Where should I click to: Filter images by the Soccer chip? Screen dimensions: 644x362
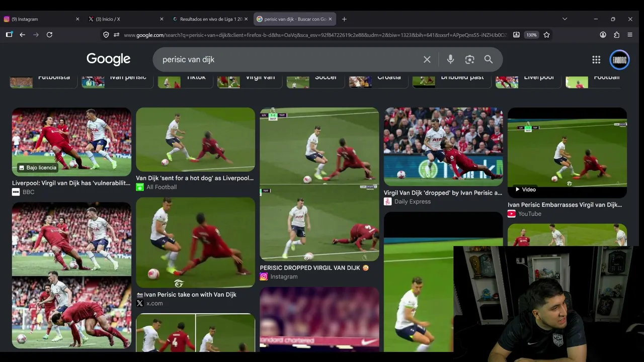315,79
